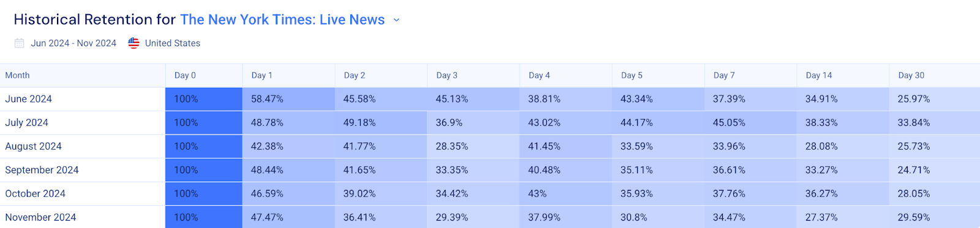The width and height of the screenshot is (980, 228).
Task: Click the 45.05% July Day 7 cell
Action: coord(750,123)
